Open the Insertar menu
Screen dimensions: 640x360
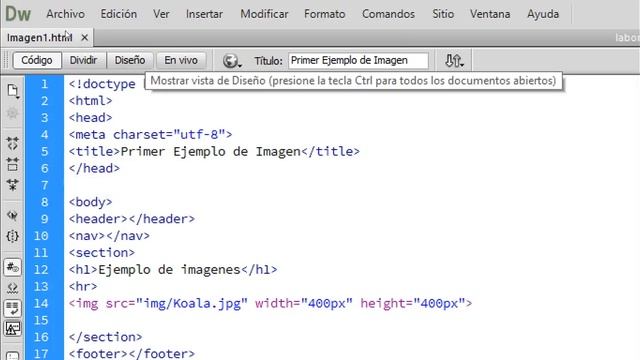[204, 14]
